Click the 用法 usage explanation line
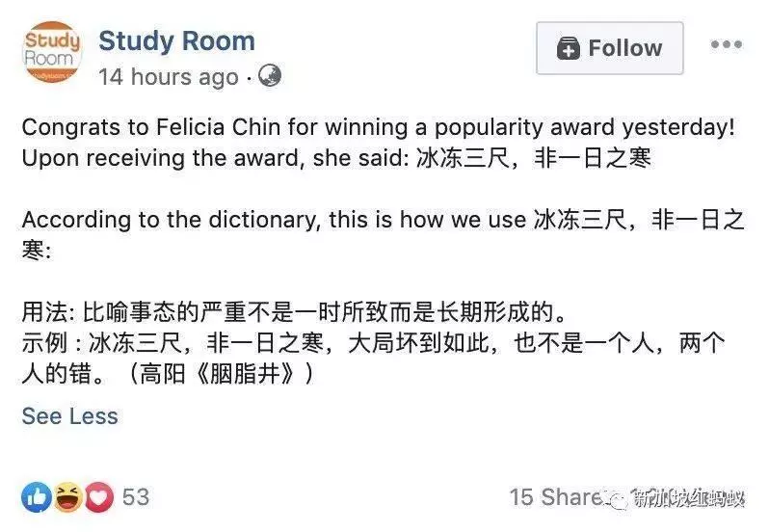769x532 pixels. coord(294,312)
